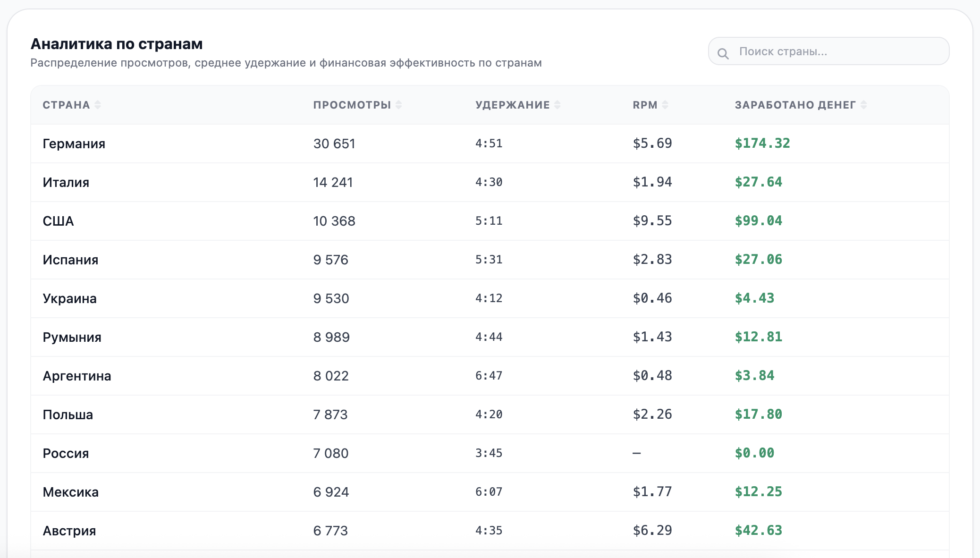Click the earnings value '$17.80'

pyautogui.click(x=759, y=414)
